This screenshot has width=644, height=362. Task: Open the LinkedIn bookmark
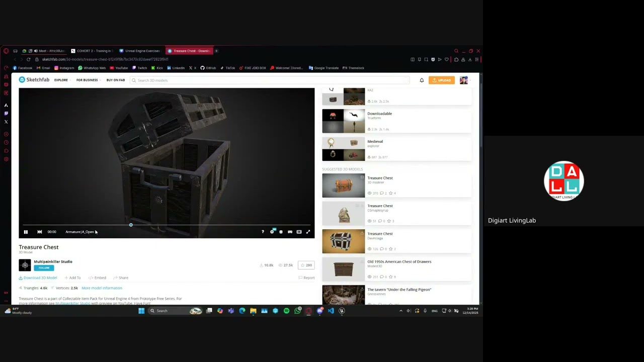click(176, 68)
